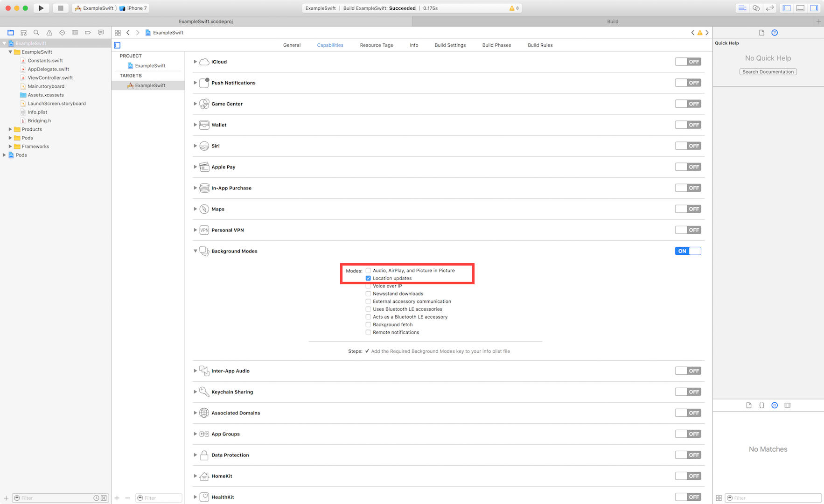
Task: Expand the Products folder in navigator
Action: [x=10, y=129]
